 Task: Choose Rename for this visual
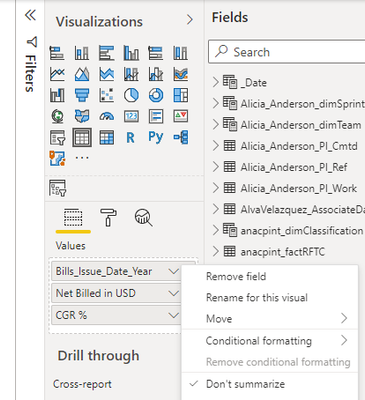pyautogui.click(x=270, y=297)
